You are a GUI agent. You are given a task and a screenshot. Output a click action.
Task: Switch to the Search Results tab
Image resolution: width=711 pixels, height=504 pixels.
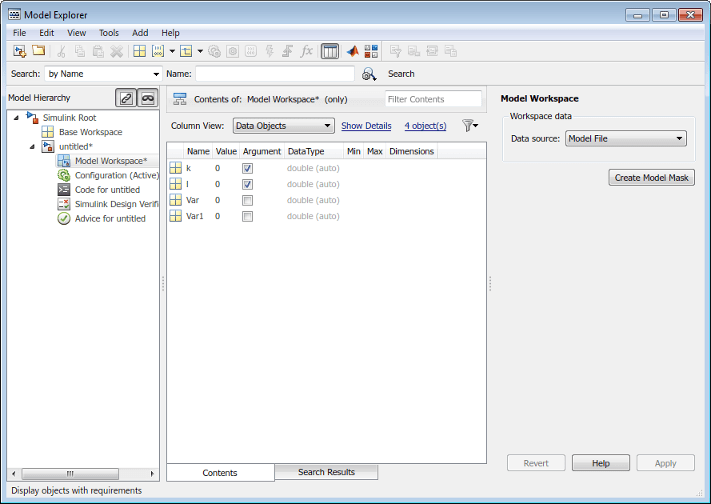[x=326, y=472]
